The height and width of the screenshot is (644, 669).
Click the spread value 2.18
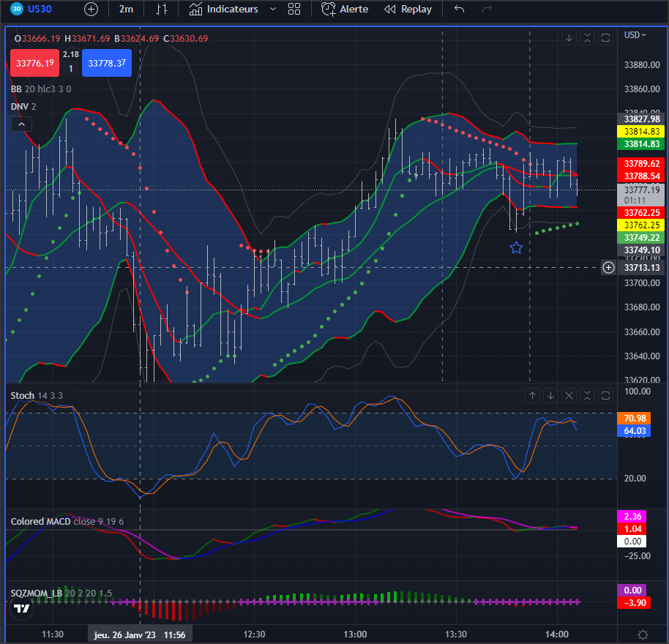click(71, 55)
